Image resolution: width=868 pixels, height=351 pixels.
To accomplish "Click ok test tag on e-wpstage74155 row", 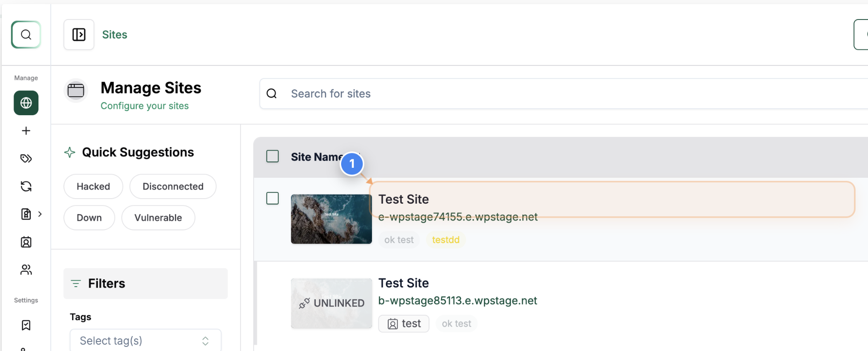I will 399,240.
